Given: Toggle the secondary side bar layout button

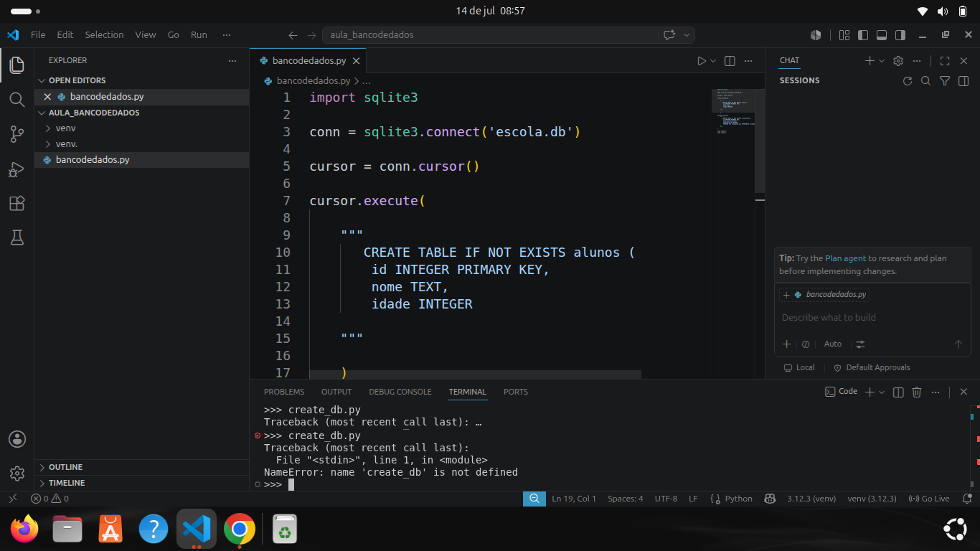Looking at the screenshot, I should pyautogui.click(x=900, y=34).
